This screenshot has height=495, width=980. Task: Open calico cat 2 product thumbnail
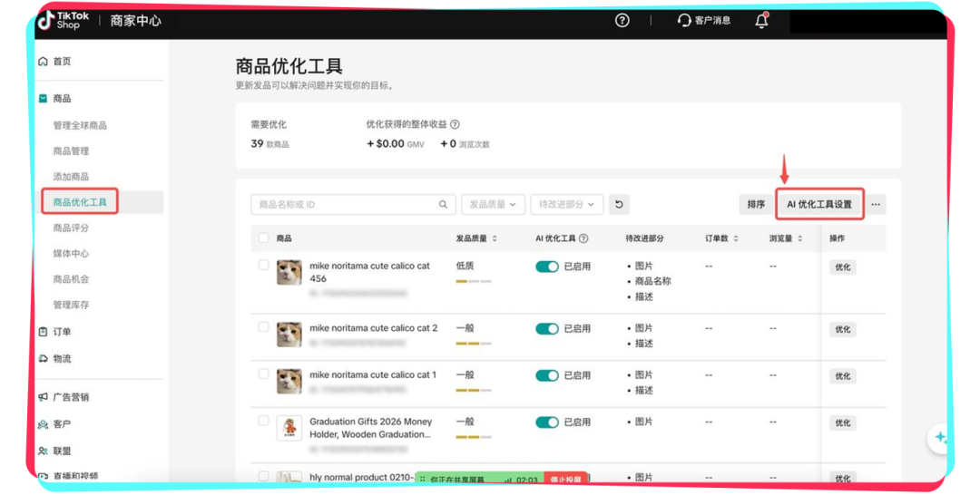[x=289, y=335]
